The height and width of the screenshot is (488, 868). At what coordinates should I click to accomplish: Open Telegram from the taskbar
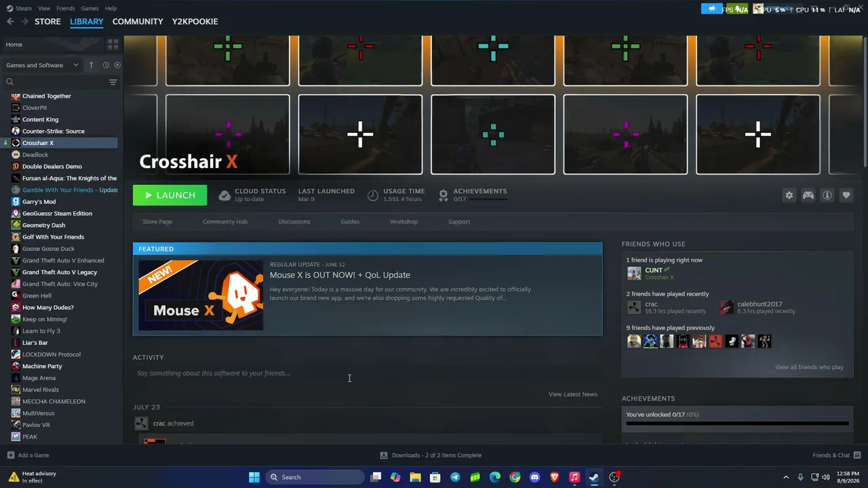455,477
